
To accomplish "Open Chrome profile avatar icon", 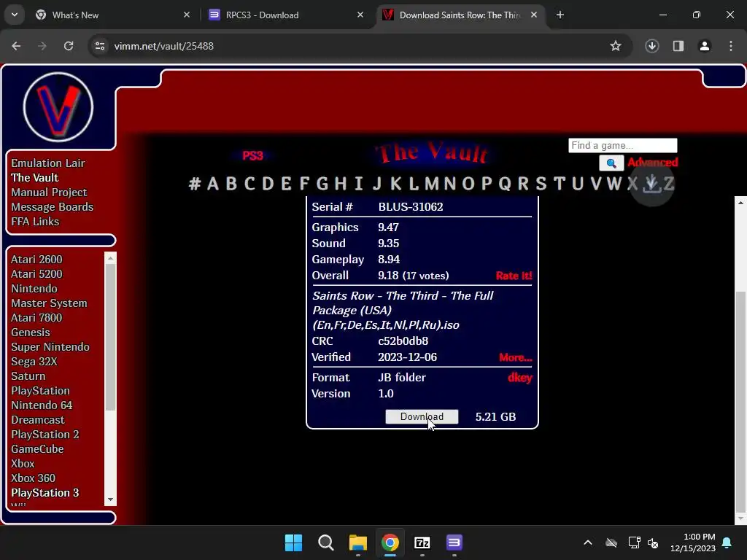I will click(x=705, y=46).
